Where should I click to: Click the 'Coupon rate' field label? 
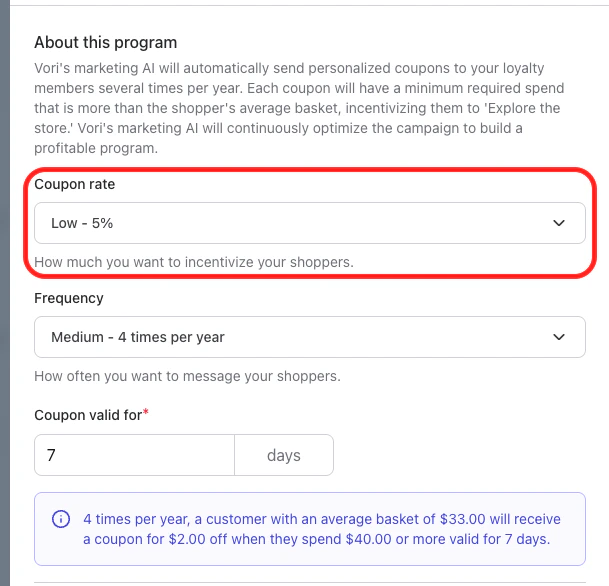click(x=82, y=185)
